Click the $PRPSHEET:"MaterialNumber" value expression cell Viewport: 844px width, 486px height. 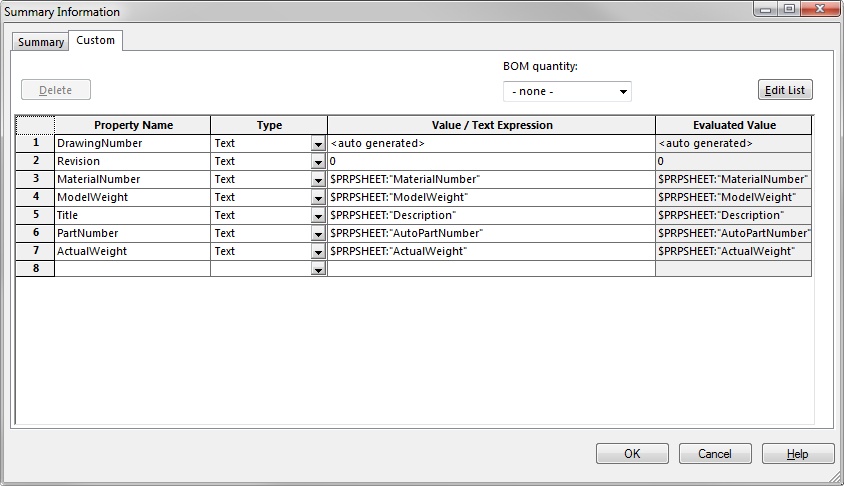[491, 179]
